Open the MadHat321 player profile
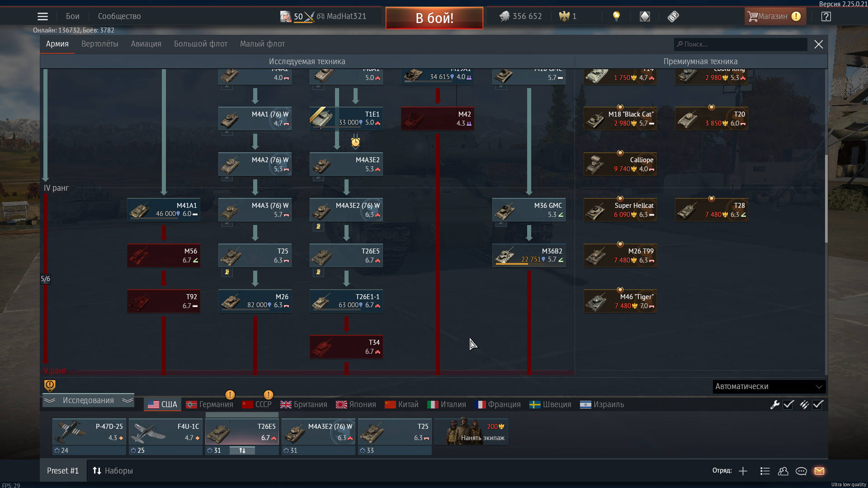868x488 pixels. pyautogui.click(x=341, y=16)
